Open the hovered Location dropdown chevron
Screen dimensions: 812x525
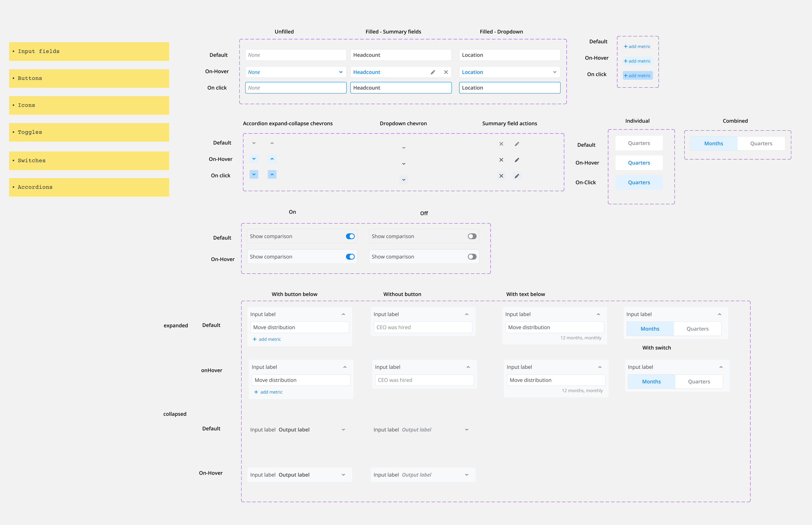(554, 72)
